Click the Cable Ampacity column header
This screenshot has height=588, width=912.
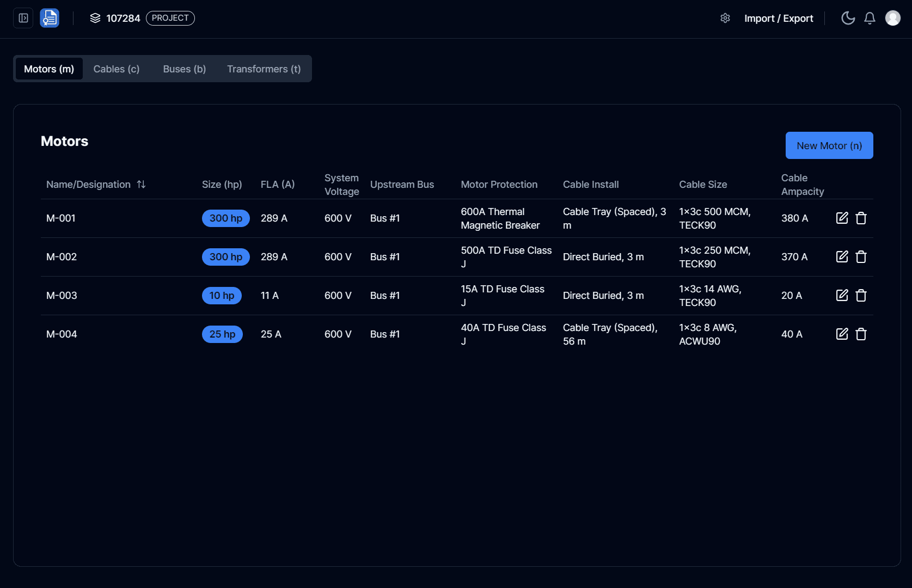[x=803, y=185]
